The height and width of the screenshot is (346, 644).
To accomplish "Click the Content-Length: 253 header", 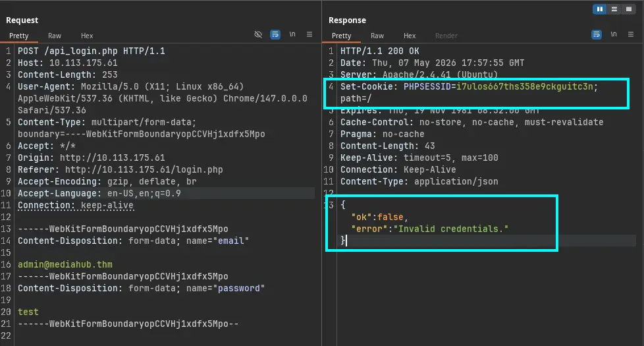I will point(67,74).
